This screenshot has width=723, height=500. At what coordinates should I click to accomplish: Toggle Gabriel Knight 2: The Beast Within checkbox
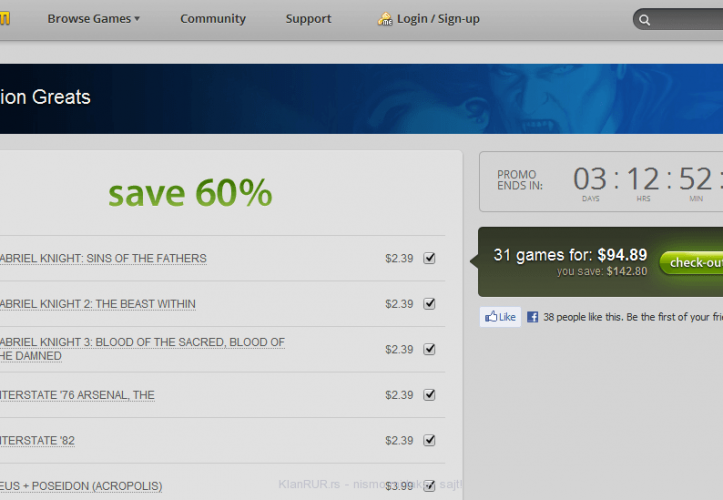tap(429, 304)
